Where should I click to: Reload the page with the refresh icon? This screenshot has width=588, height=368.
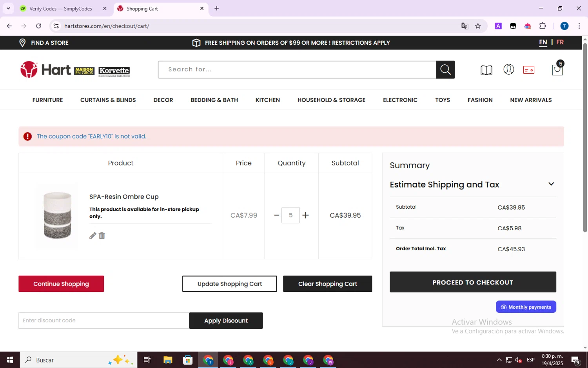click(x=38, y=26)
